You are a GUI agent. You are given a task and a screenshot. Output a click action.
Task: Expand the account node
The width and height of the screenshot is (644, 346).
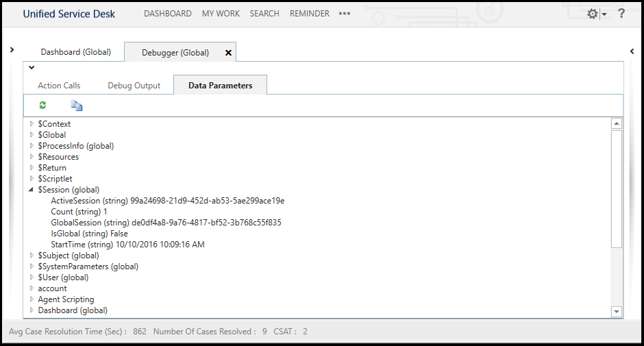[32, 288]
